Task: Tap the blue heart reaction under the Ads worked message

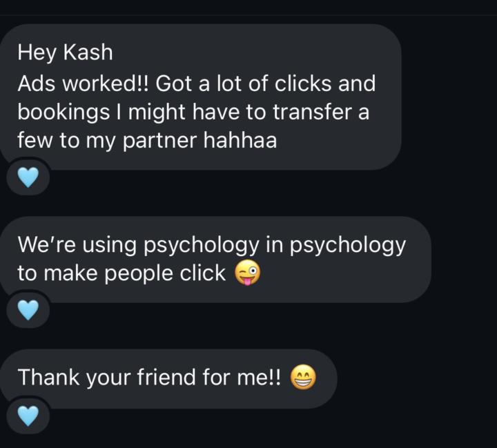Action: [28, 177]
